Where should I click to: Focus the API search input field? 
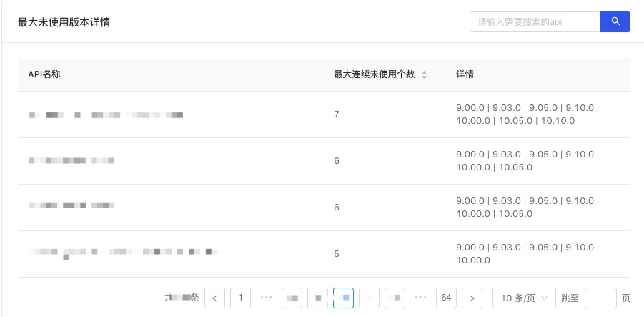pyautogui.click(x=534, y=21)
